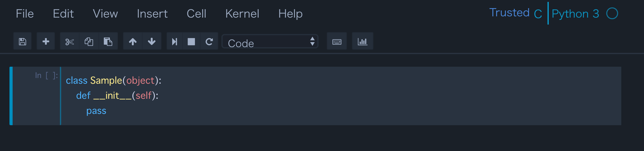Restart the kernel icon
Viewport: 644px width, 151px height.
(x=209, y=42)
